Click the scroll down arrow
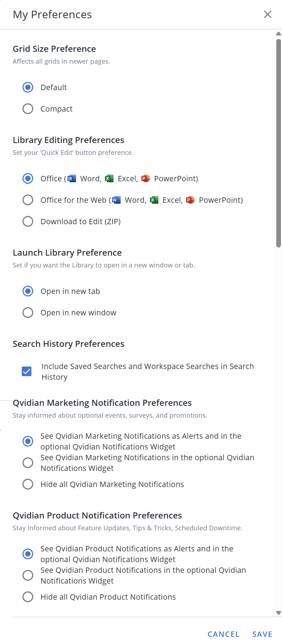The image size is (282, 644). 279,613
